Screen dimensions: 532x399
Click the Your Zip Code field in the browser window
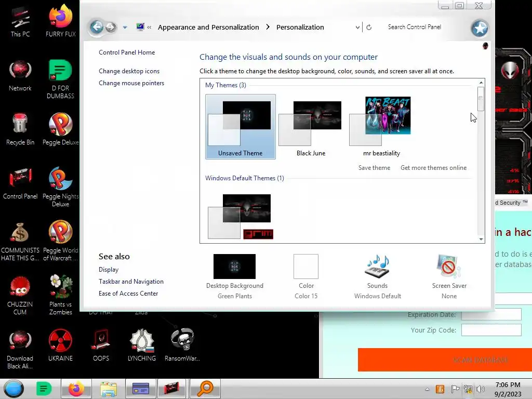491,330
